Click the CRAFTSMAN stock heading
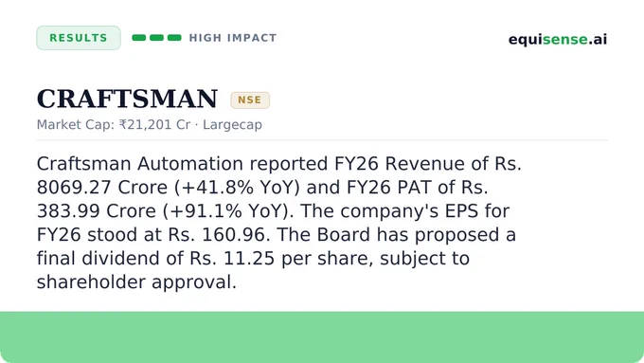This screenshot has width=644, height=363. coord(127,100)
